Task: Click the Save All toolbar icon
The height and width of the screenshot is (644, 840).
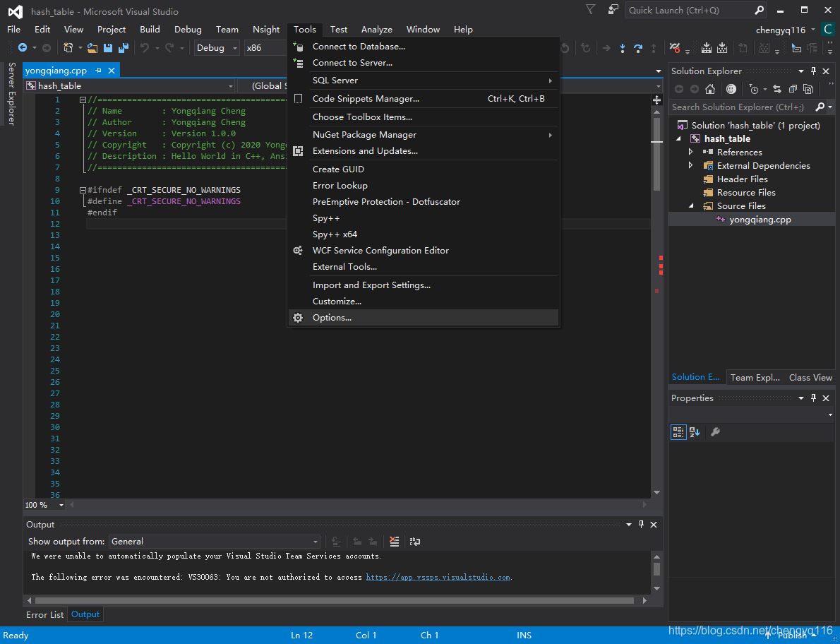Action: [124, 48]
